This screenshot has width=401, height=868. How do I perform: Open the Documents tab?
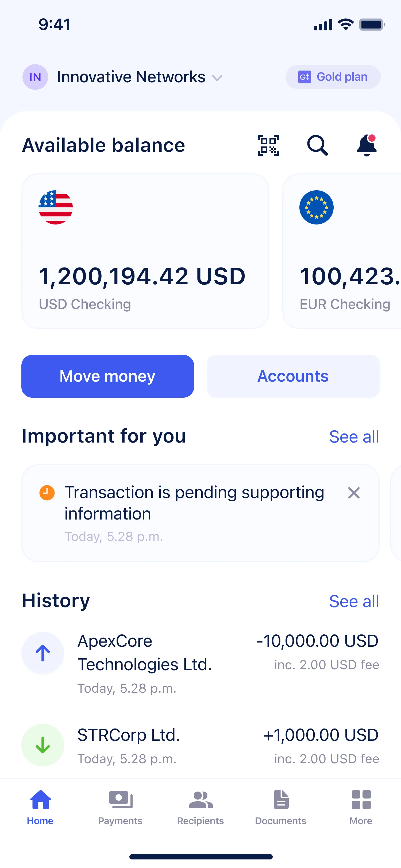click(x=281, y=807)
